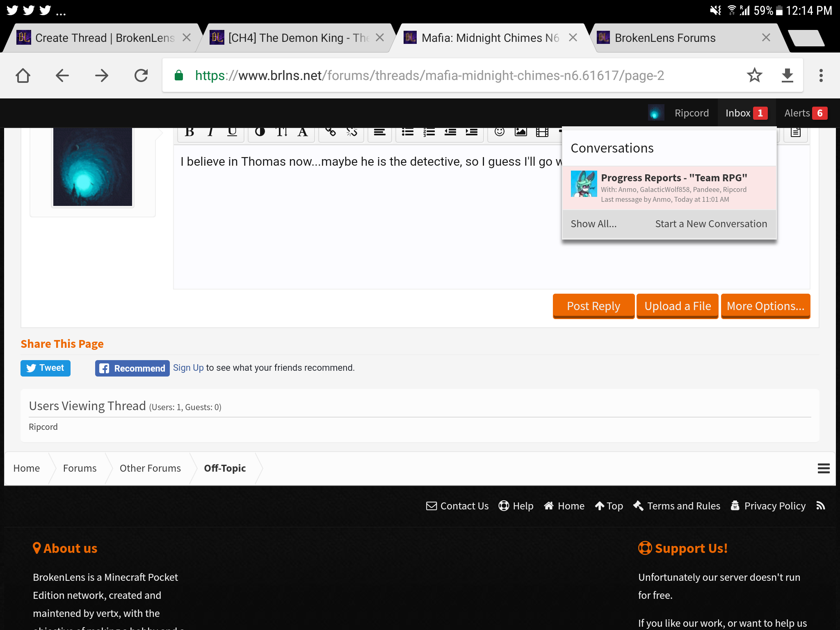
Task: Click the browser forward arrow
Action: [102, 75]
